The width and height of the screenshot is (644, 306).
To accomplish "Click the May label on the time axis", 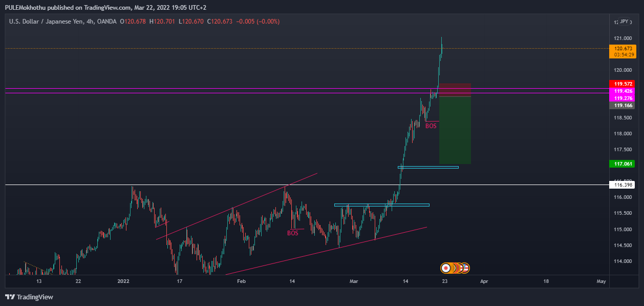I will [x=601, y=281].
